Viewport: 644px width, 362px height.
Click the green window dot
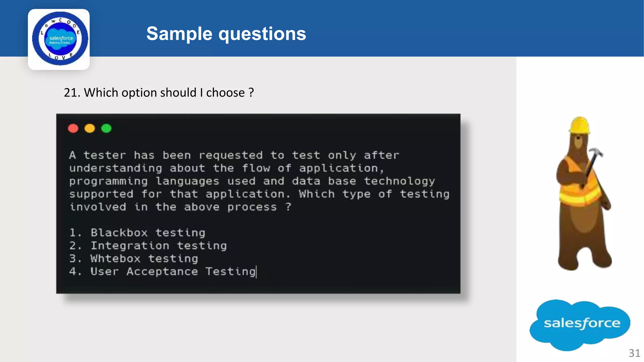pos(106,129)
